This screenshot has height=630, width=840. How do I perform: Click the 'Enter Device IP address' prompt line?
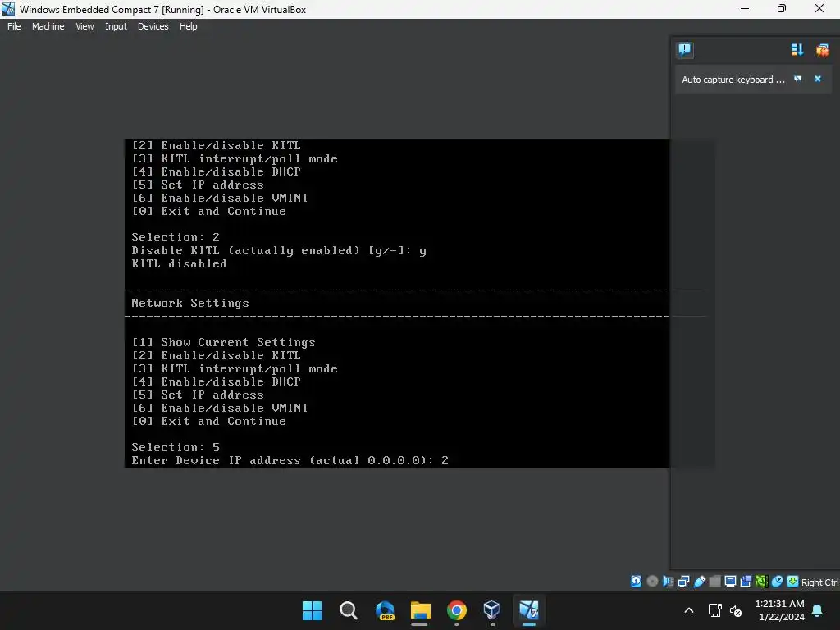click(290, 461)
